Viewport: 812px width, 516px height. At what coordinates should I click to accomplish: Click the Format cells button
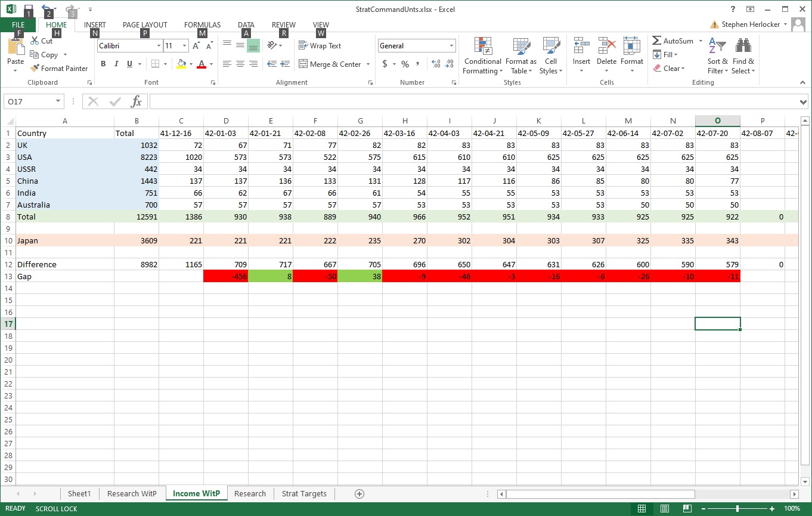(x=631, y=55)
